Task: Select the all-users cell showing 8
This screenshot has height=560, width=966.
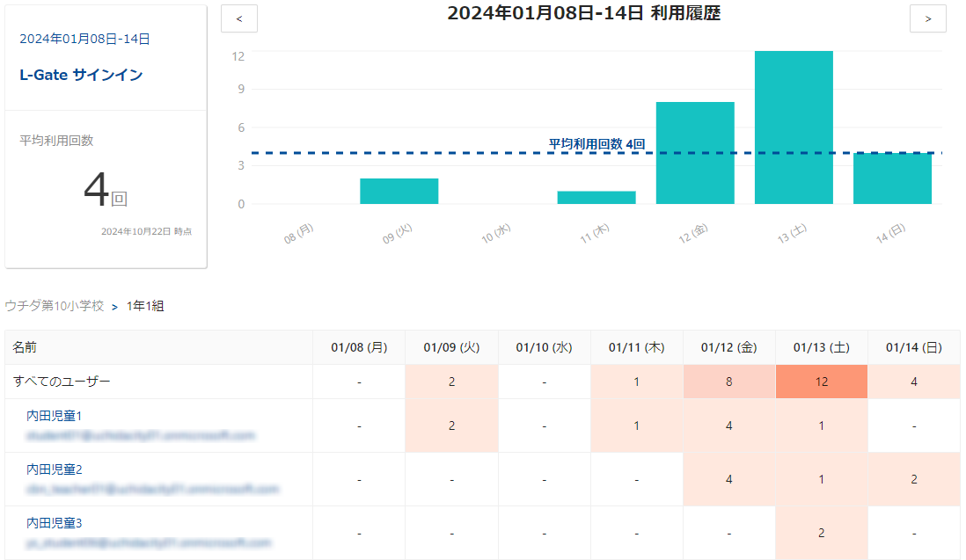Action: point(728,382)
